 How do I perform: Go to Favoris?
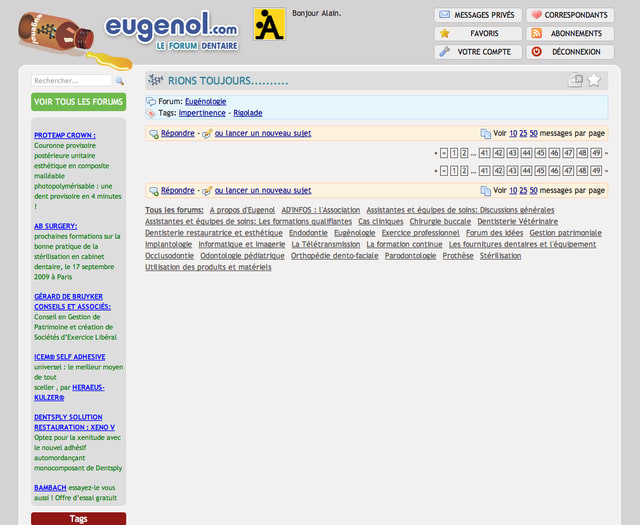click(x=477, y=33)
